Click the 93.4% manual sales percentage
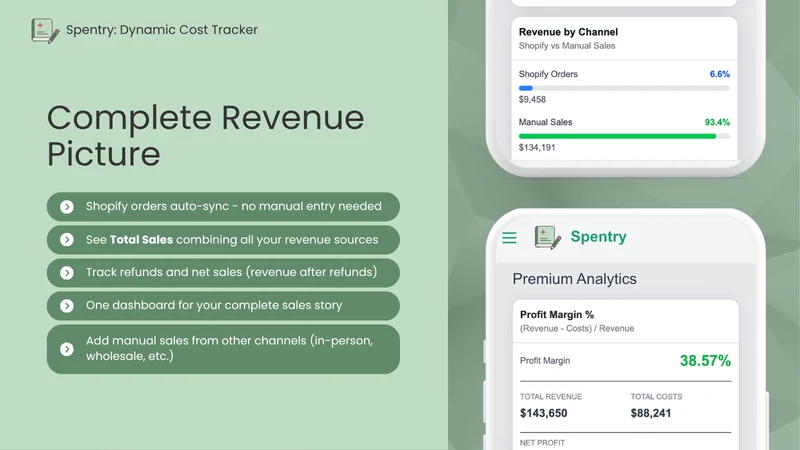Viewport: 800px width, 450px height. pyautogui.click(x=717, y=122)
